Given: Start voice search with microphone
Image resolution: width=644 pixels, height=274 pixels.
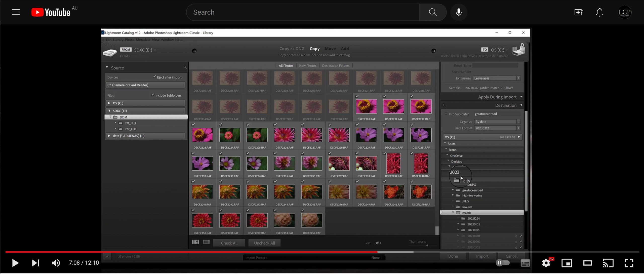Looking at the screenshot, I should coord(459,12).
